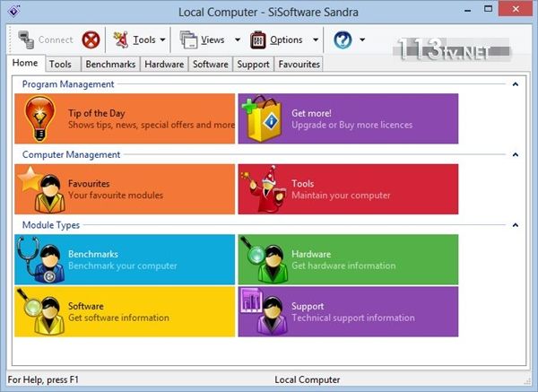Click the Favourites star person icon
Viewport: 538px width, 392px height.
(x=41, y=189)
